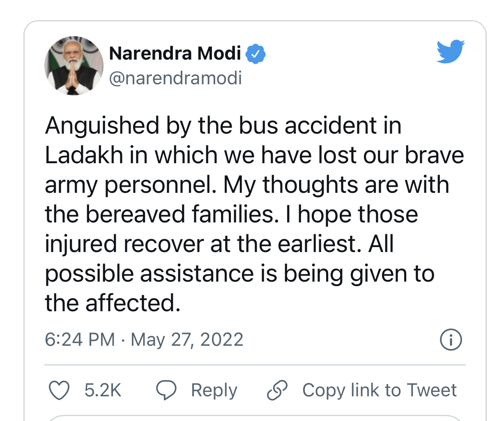This screenshot has width=504, height=421.
Task: Open the tweet info circle icon
Action: click(451, 340)
